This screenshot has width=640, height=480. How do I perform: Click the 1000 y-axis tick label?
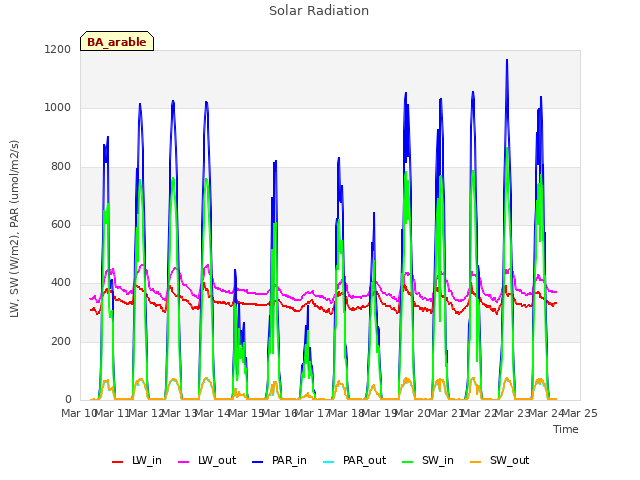tap(58, 108)
